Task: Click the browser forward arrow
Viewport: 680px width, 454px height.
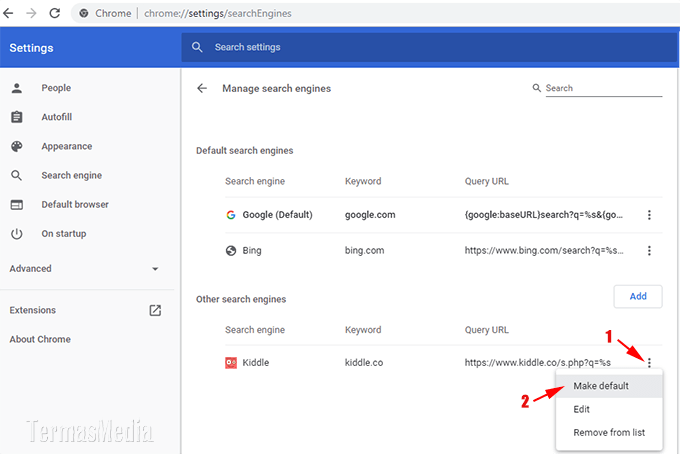Action: click(x=31, y=13)
